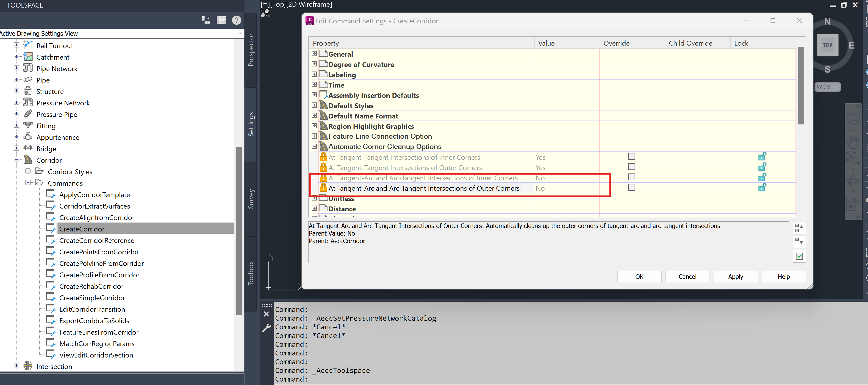Check override box for Tangent-Tangent Outer Corners
Screen dimensions: 868x385
point(632,167)
